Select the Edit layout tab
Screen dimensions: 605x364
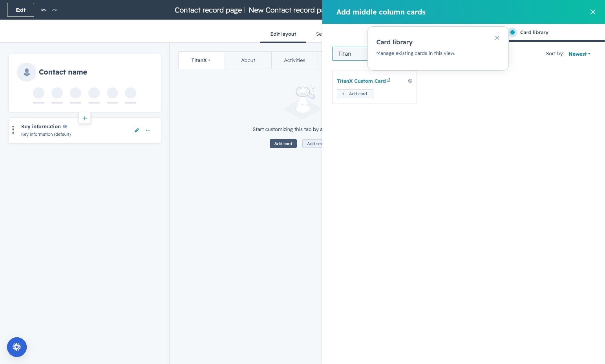[283, 34]
